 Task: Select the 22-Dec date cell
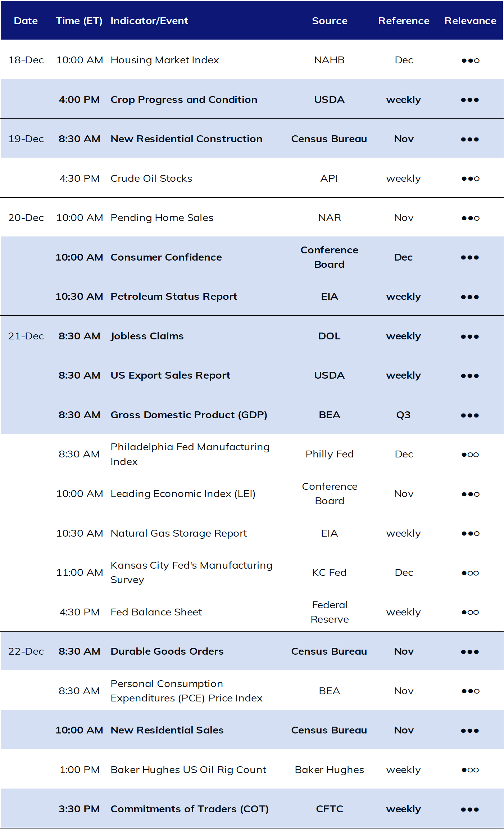pyautogui.click(x=26, y=651)
